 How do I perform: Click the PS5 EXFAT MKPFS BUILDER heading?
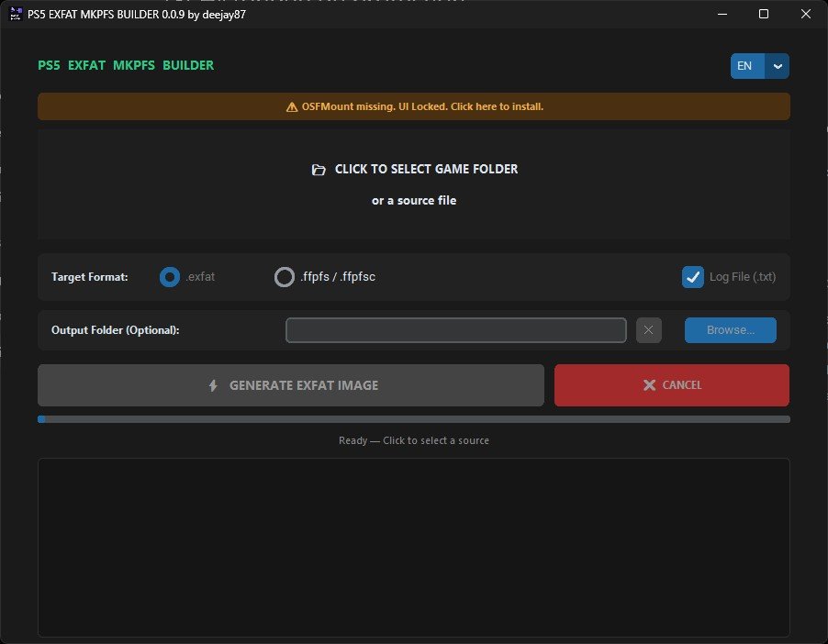pyautogui.click(x=126, y=65)
